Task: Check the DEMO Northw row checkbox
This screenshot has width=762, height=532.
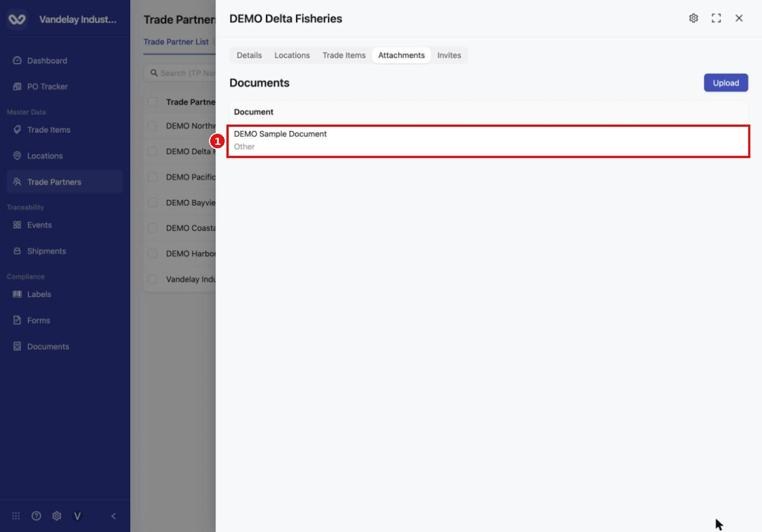Action: 153,126
